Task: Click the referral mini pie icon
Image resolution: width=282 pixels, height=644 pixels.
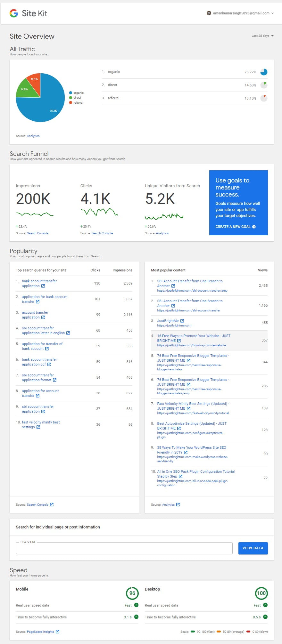Action: pyautogui.click(x=264, y=98)
